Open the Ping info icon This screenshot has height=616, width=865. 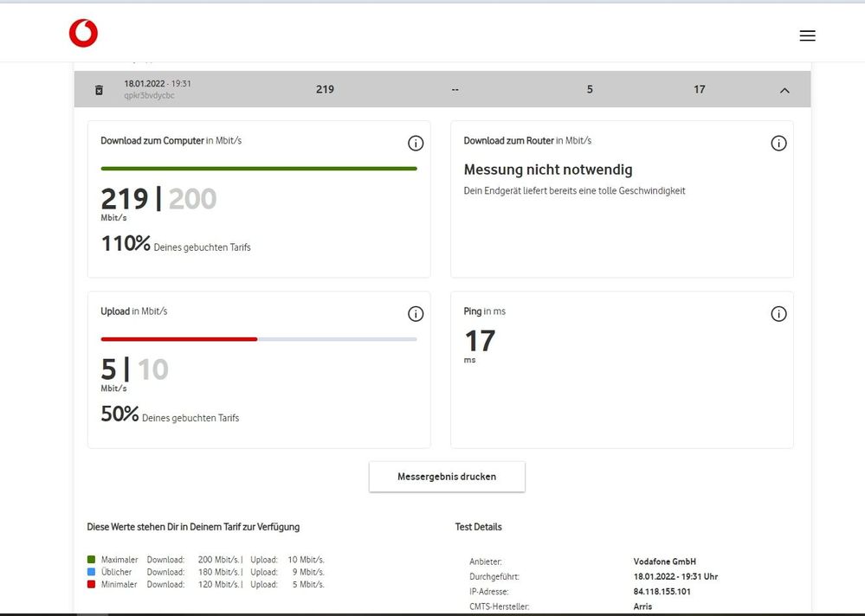(x=778, y=314)
